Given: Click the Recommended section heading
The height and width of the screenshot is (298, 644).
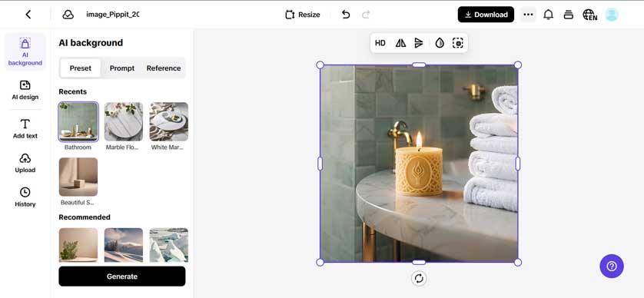Looking at the screenshot, I should click(85, 217).
